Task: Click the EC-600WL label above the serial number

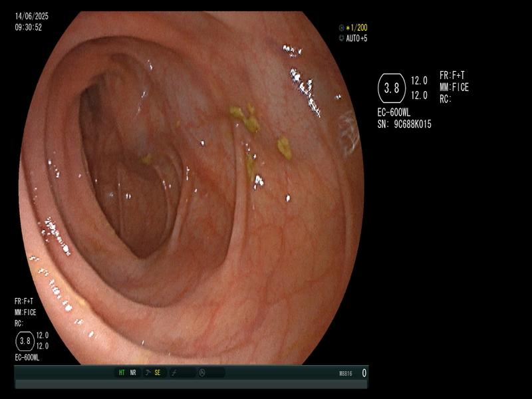Action: click(394, 112)
